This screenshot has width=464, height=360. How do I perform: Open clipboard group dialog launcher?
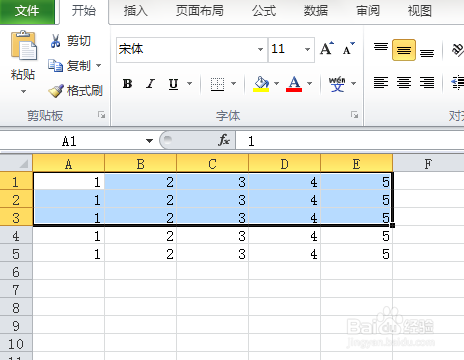coord(101,115)
